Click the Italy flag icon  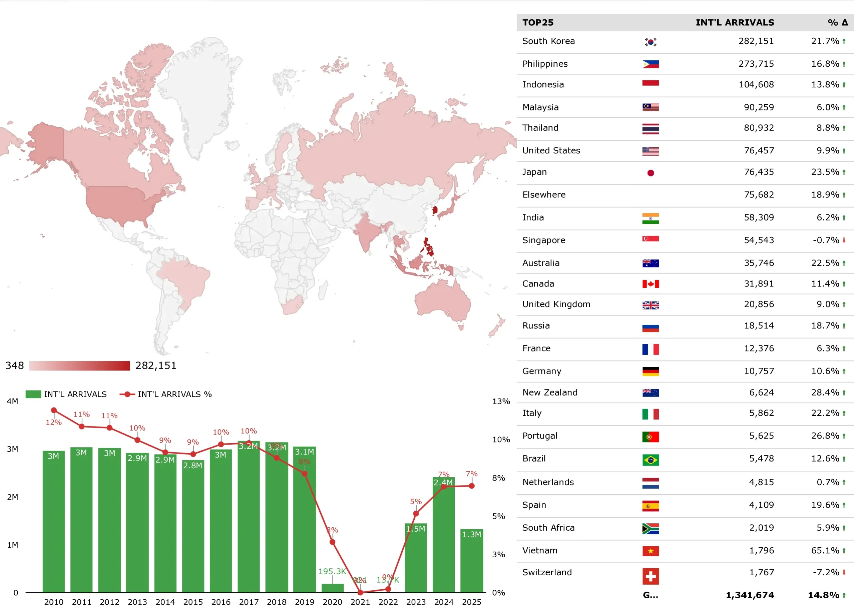pyautogui.click(x=650, y=414)
